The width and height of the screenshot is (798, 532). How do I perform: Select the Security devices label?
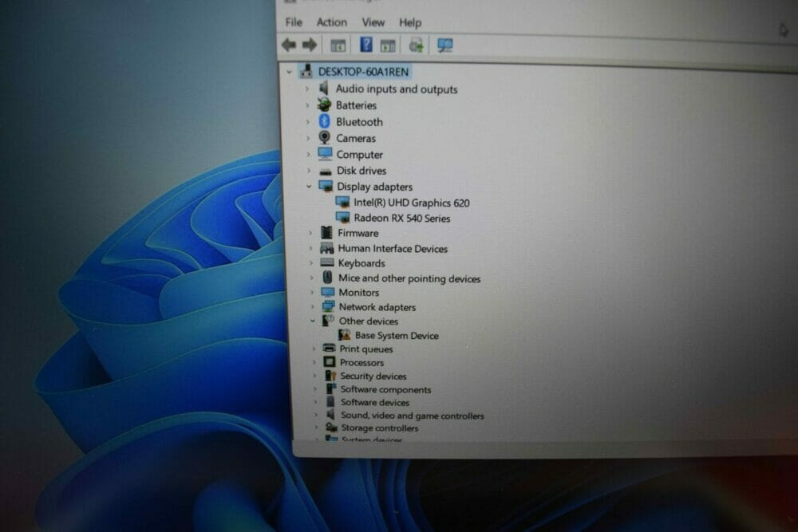point(373,376)
